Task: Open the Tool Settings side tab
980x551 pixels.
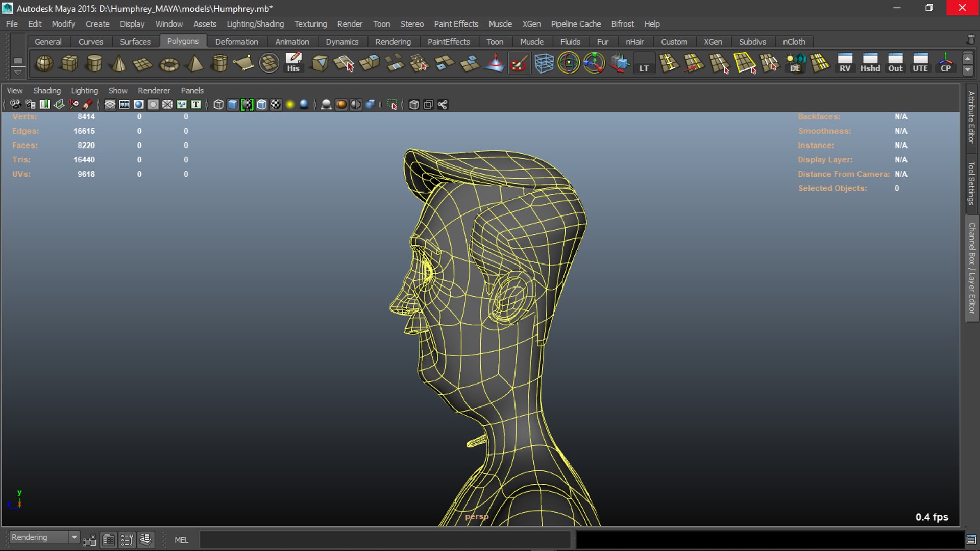Action: [x=971, y=183]
